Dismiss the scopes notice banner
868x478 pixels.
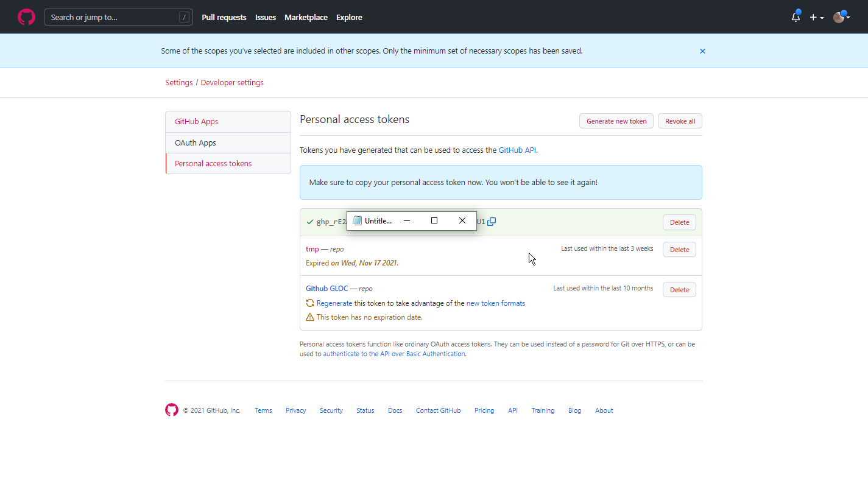point(702,51)
